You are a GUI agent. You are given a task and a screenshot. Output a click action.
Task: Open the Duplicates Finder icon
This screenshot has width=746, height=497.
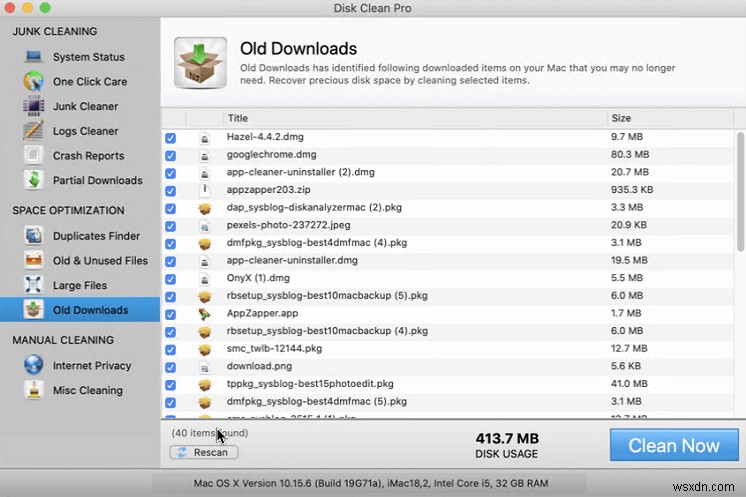[x=34, y=236]
